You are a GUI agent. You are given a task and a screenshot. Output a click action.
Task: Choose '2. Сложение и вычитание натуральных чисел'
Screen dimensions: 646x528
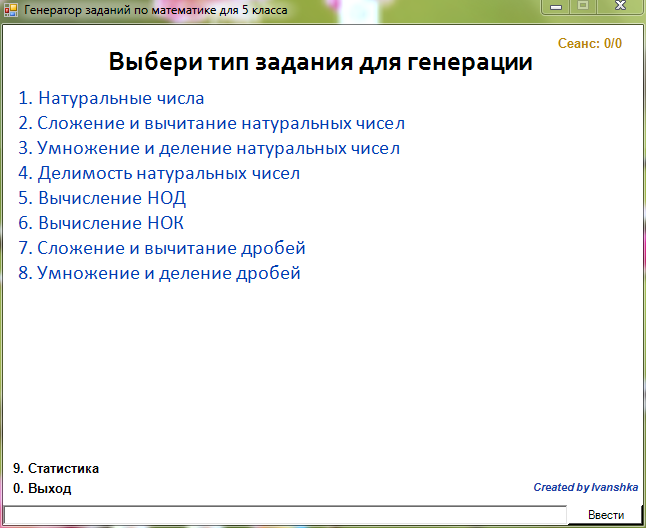pos(212,123)
